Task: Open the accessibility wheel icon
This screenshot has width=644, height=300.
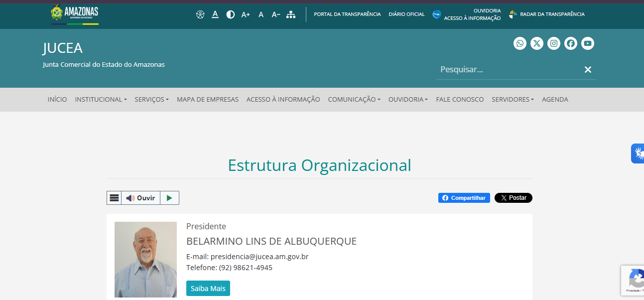Action: pyautogui.click(x=200, y=14)
